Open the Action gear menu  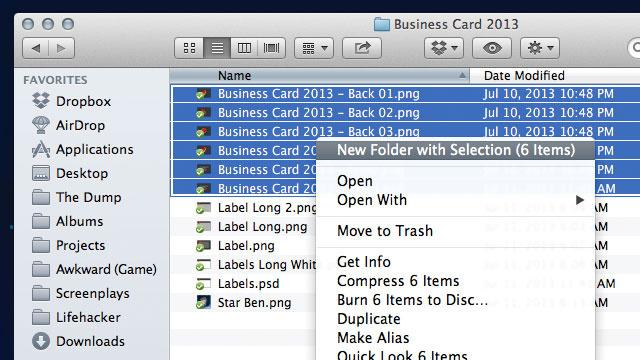coord(540,48)
